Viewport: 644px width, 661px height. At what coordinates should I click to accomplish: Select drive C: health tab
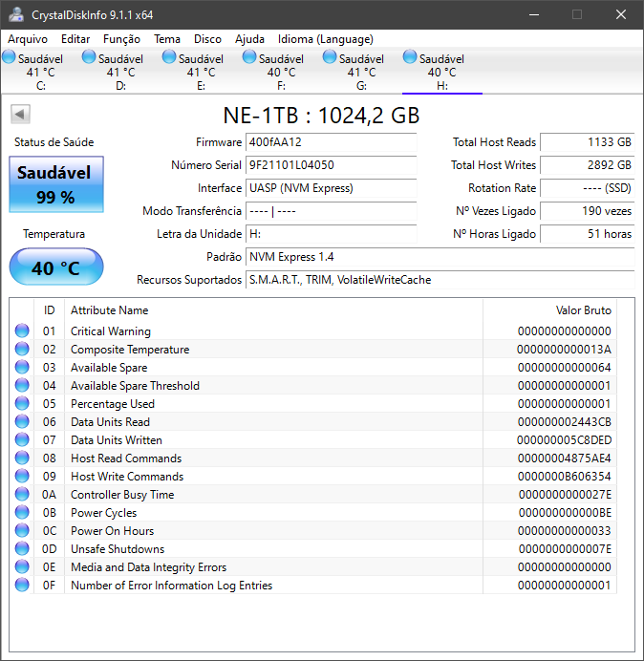[x=40, y=72]
